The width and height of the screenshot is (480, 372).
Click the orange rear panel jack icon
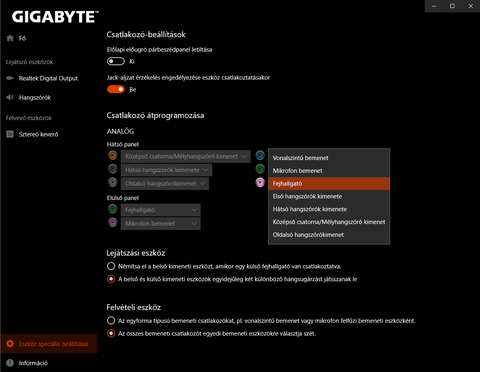coord(113,155)
